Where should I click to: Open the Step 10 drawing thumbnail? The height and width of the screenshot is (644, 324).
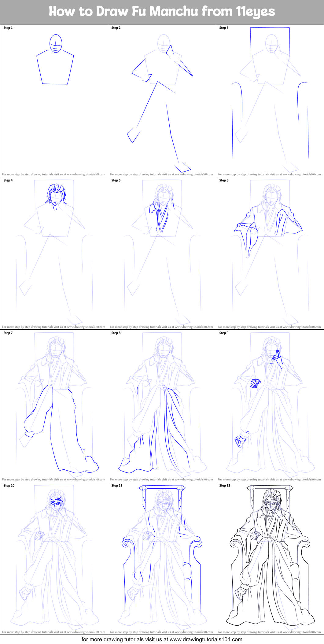coord(54,558)
